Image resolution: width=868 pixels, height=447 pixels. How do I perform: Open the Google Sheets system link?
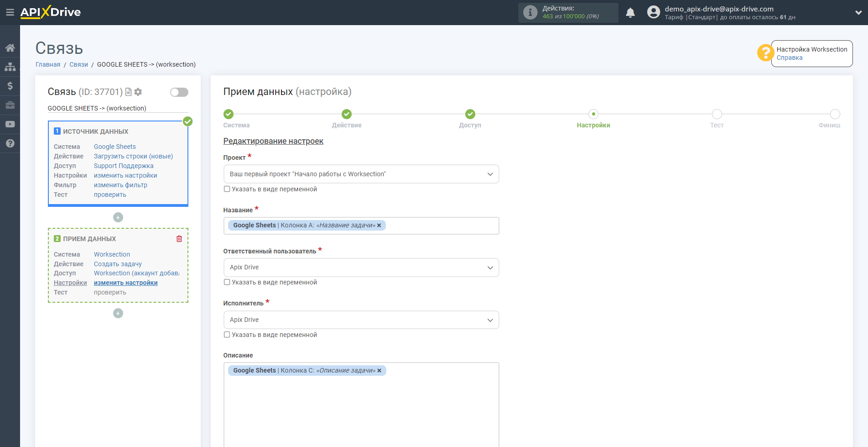[115, 147]
